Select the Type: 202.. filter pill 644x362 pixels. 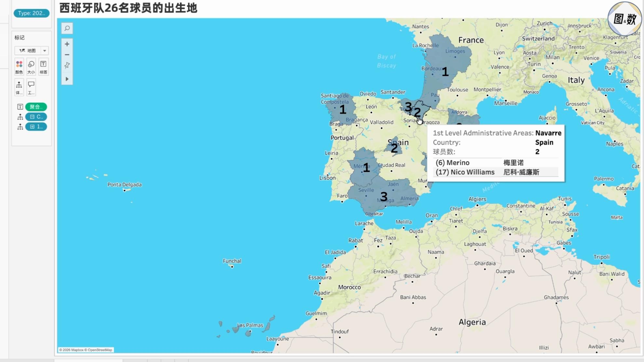(32, 13)
